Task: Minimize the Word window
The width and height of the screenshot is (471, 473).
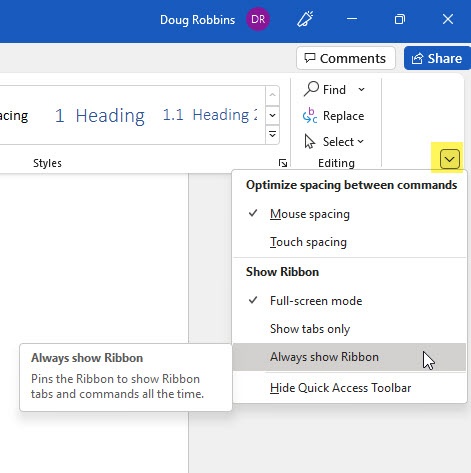Action: [x=352, y=19]
